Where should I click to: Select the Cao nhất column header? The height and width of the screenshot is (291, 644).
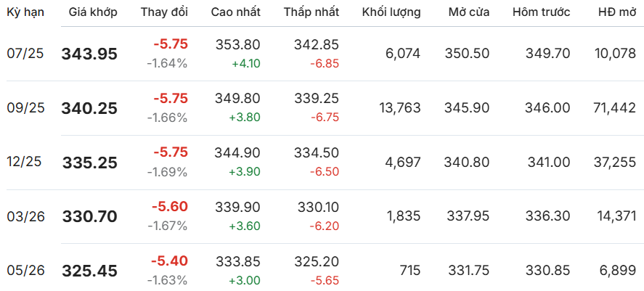[236, 12]
